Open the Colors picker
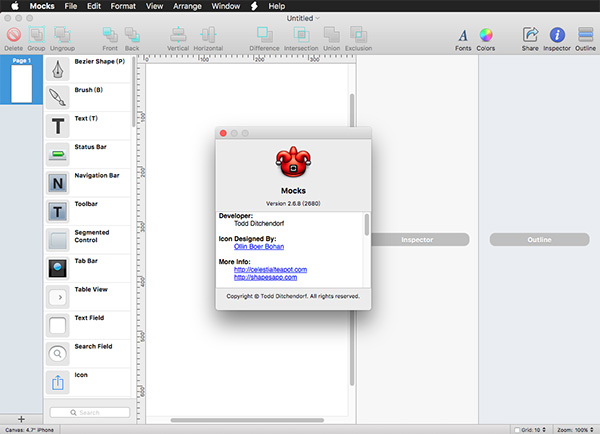 486,35
